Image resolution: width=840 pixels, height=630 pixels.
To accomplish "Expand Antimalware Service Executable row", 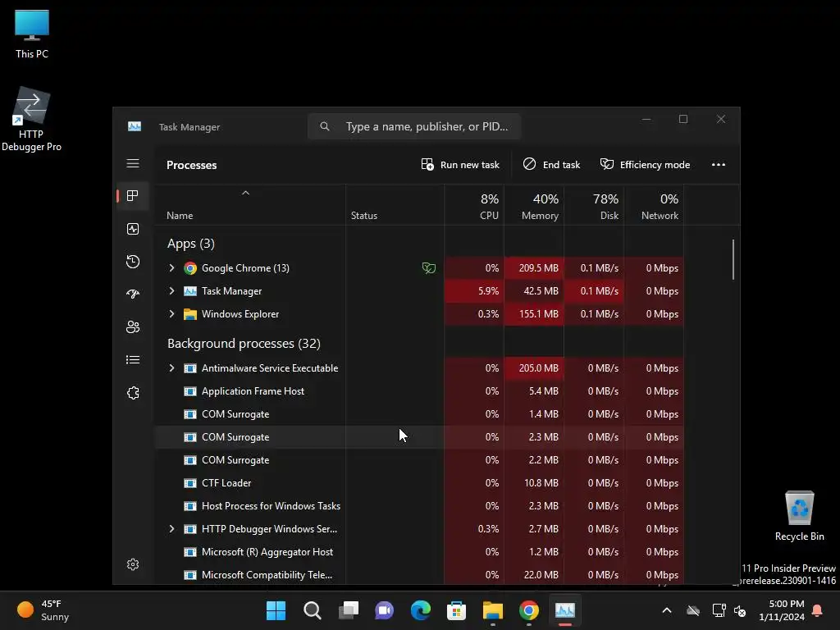I will (171, 368).
